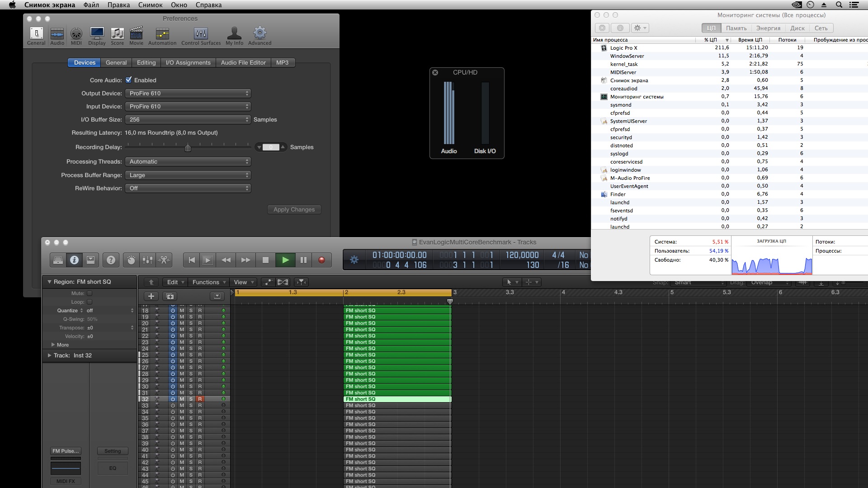The width and height of the screenshot is (868, 488).
Task: Toggle the Flex button in tracks menu bar
Action: point(283,282)
